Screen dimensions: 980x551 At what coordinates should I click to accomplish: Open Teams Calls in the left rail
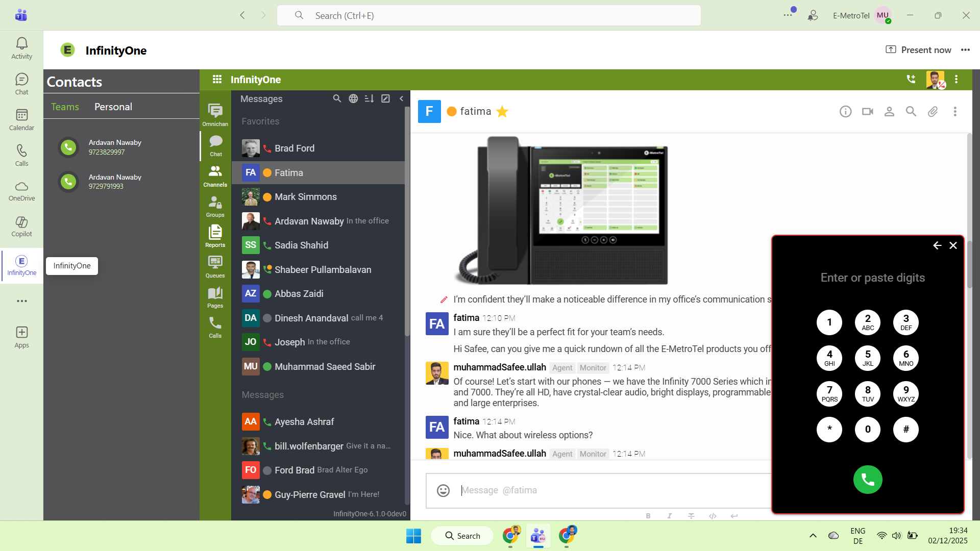coord(21,156)
